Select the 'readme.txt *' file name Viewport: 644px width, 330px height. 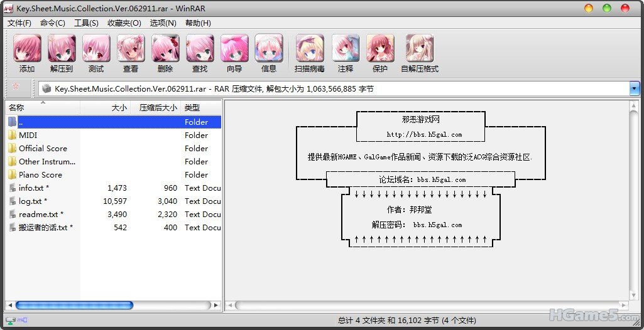click(x=41, y=215)
